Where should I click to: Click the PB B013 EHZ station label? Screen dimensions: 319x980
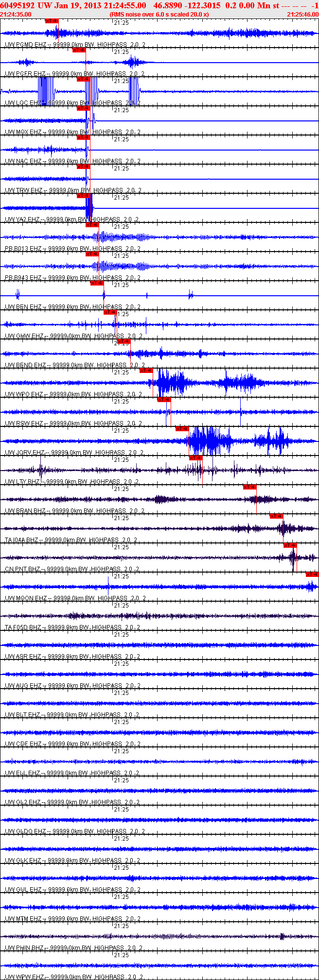tap(23, 249)
